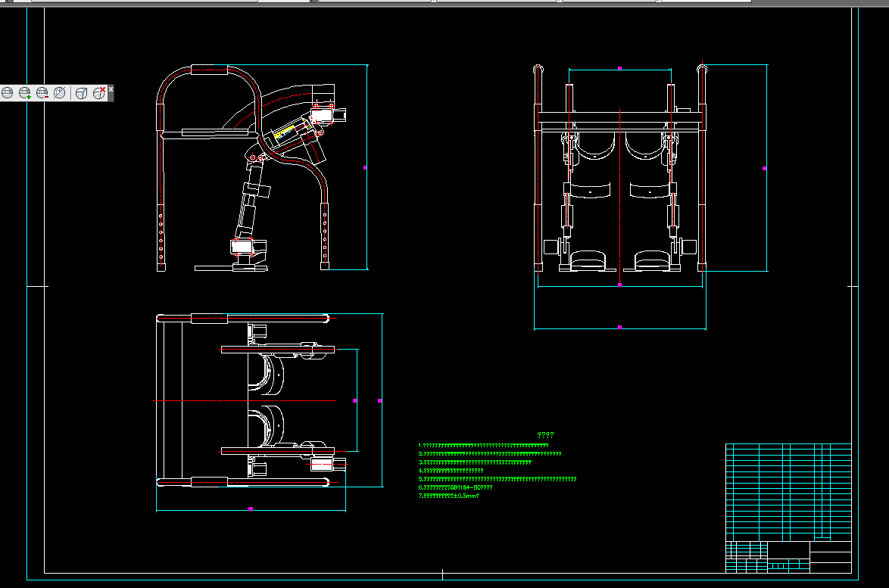Click the cube icon with blue edge
Image resolution: width=889 pixels, height=588 pixels.
click(81, 93)
